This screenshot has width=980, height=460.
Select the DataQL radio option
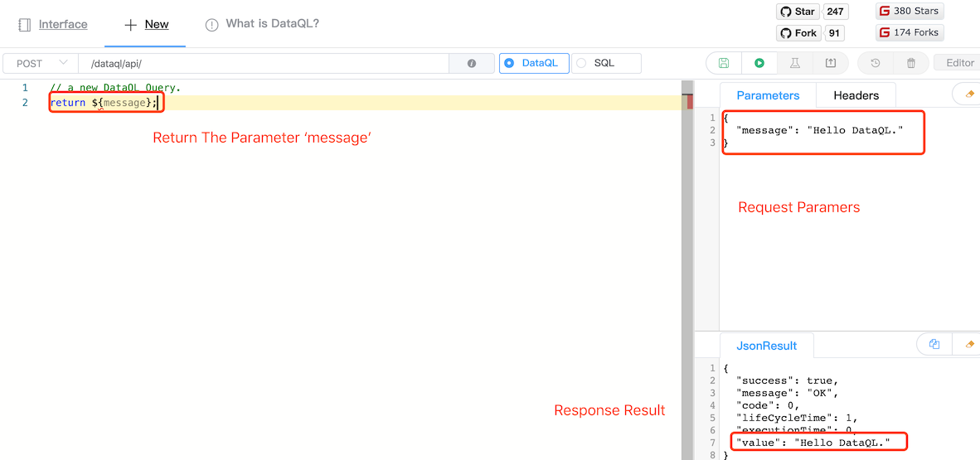pyautogui.click(x=535, y=63)
